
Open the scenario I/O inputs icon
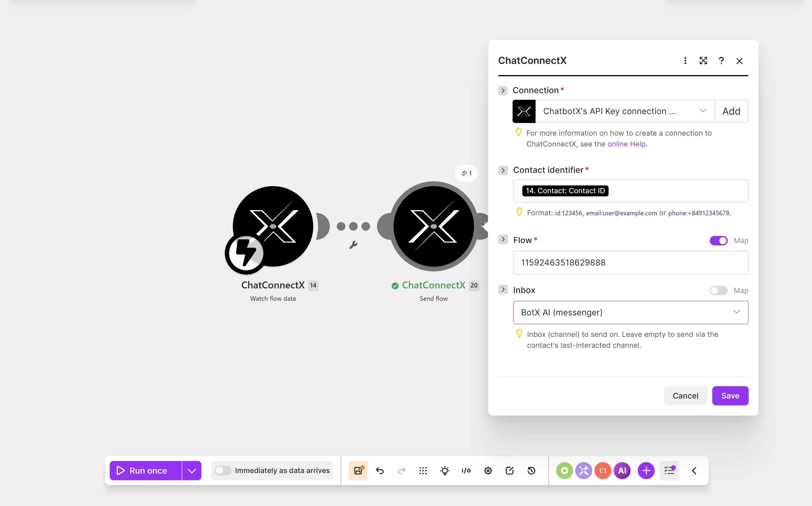click(466, 470)
